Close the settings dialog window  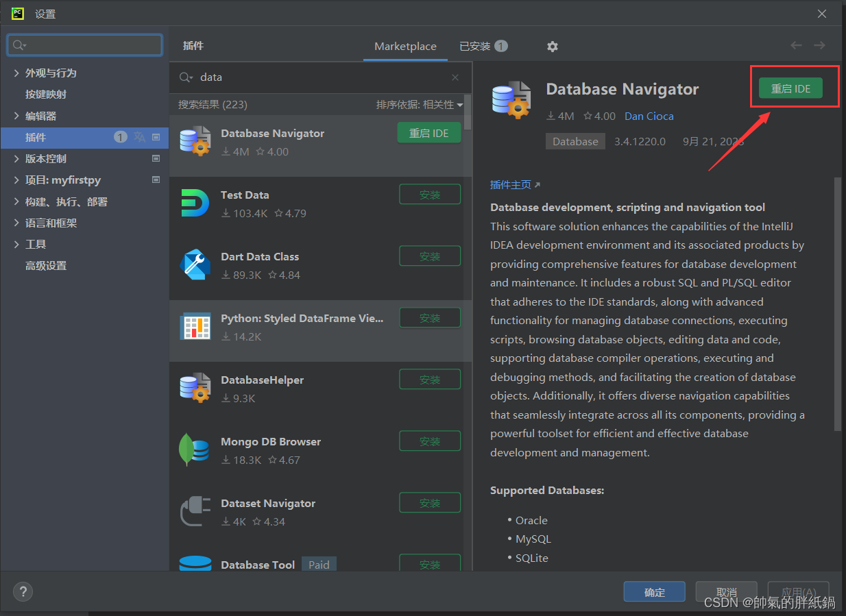tap(823, 14)
